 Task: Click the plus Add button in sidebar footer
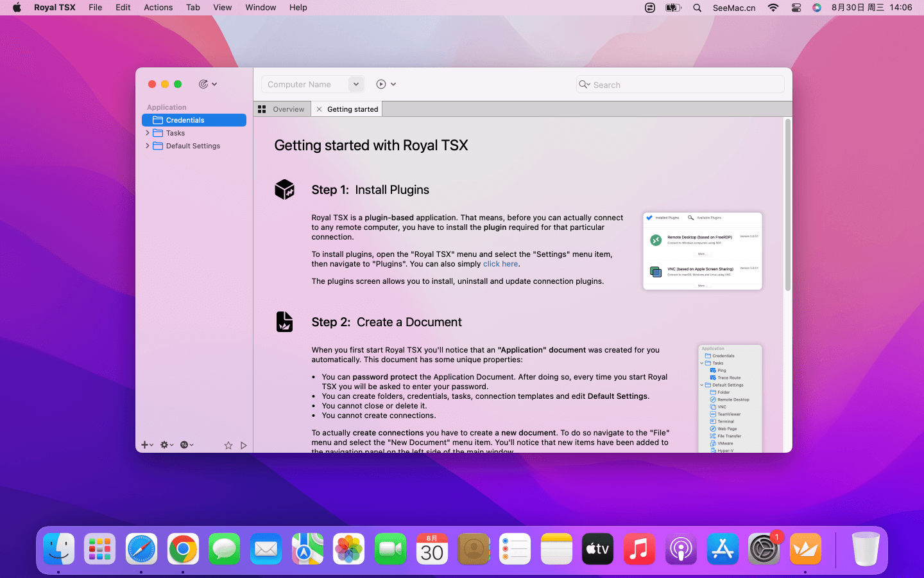tap(145, 445)
